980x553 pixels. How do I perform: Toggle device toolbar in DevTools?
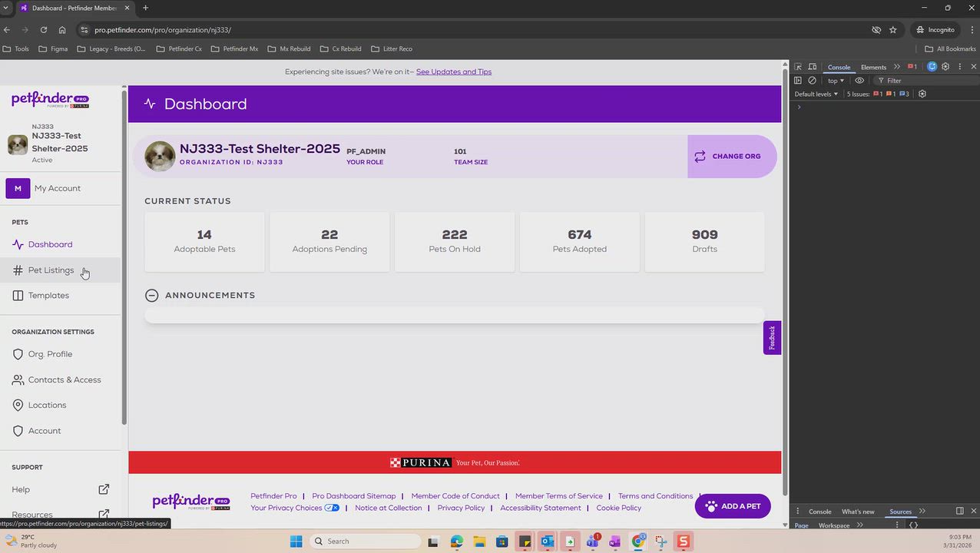812,67
